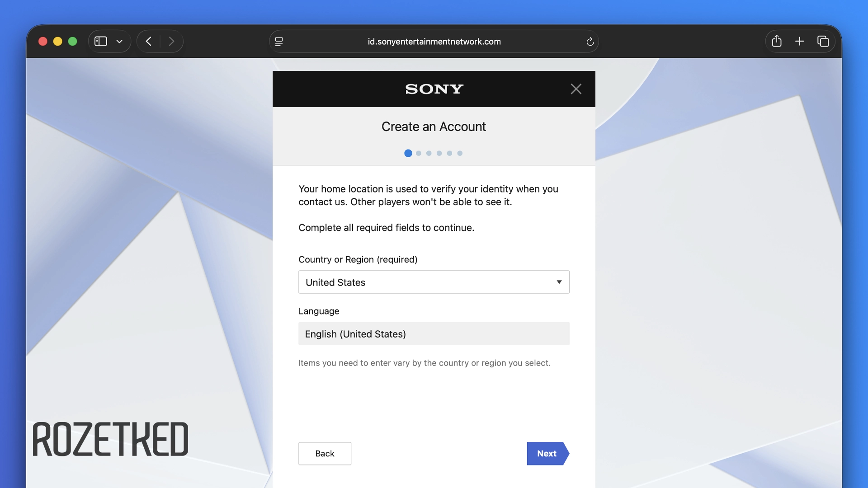Click the yellow minimize window button

(x=57, y=42)
